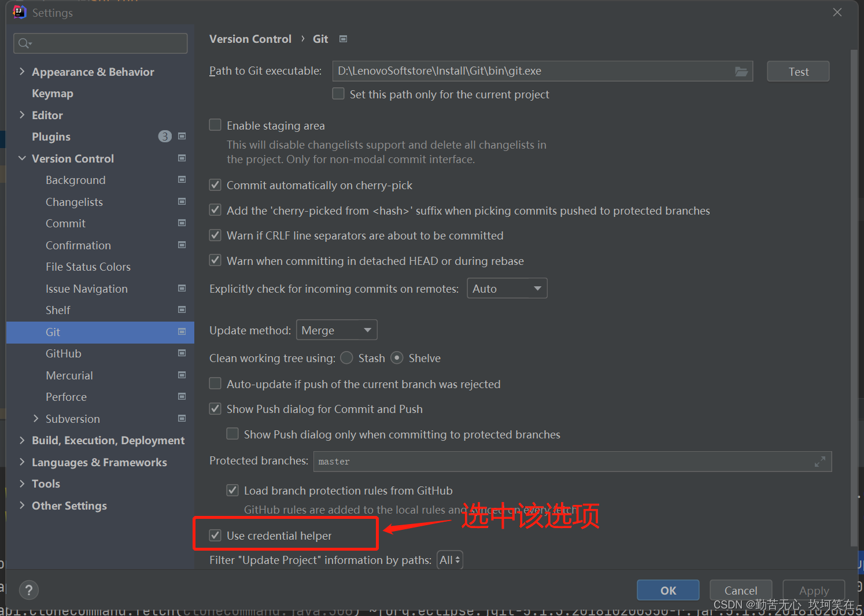This screenshot has height=616, width=864.
Task: Open the Plugins settings page
Action: pos(51,137)
